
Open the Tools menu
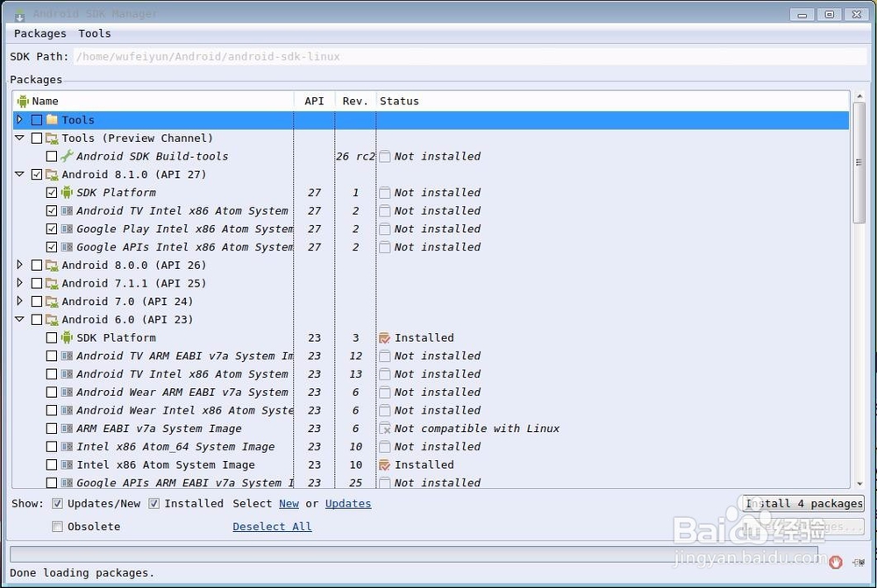95,33
